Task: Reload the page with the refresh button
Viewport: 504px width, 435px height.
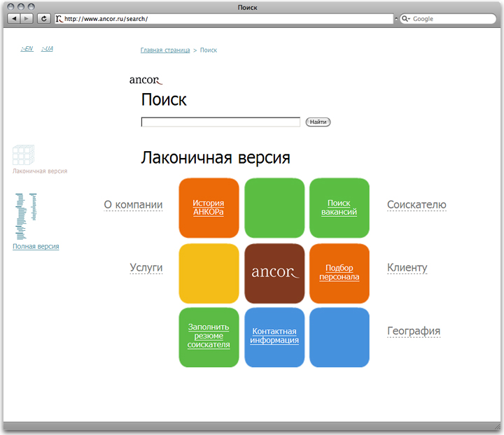Action: pyautogui.click(x=44, y=19)
